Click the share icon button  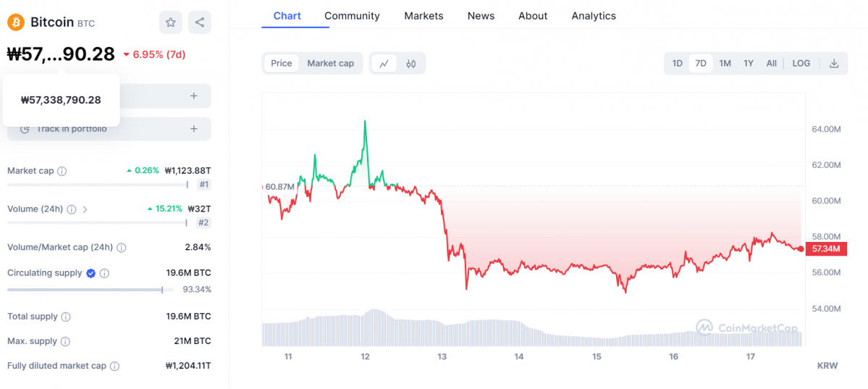[200, 22]
